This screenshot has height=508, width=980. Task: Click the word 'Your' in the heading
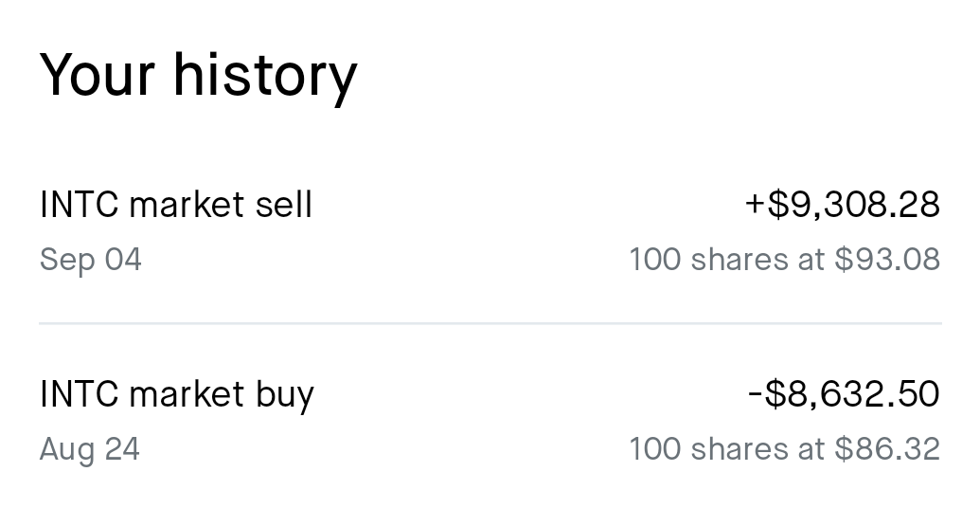click(x=97, y=75)
